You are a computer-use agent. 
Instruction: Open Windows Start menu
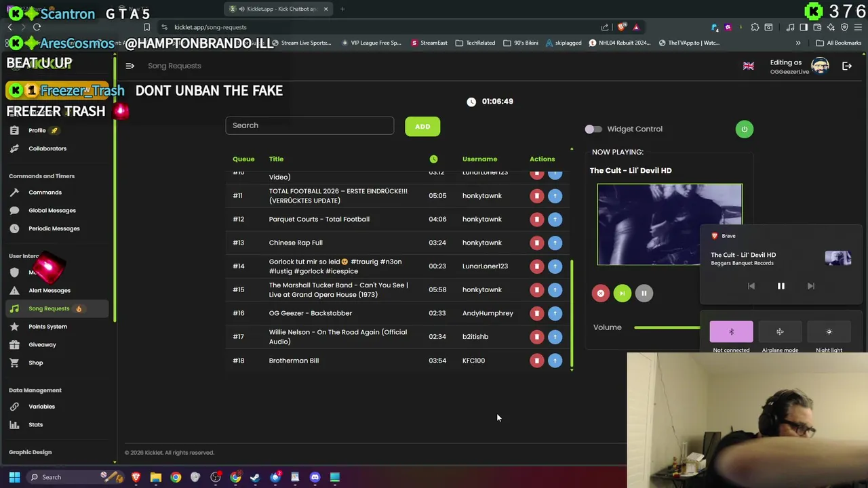click(x=14, y=477)
